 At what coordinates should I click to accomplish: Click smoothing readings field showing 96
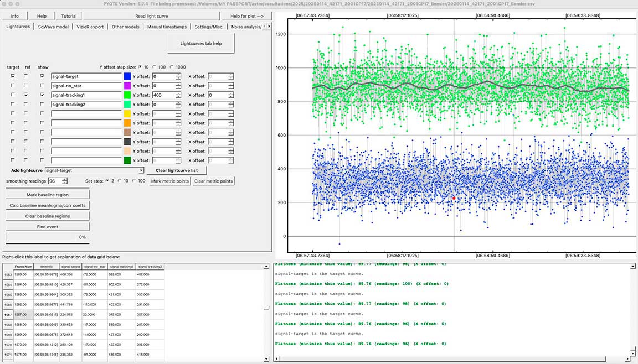(x=54, y=181)
